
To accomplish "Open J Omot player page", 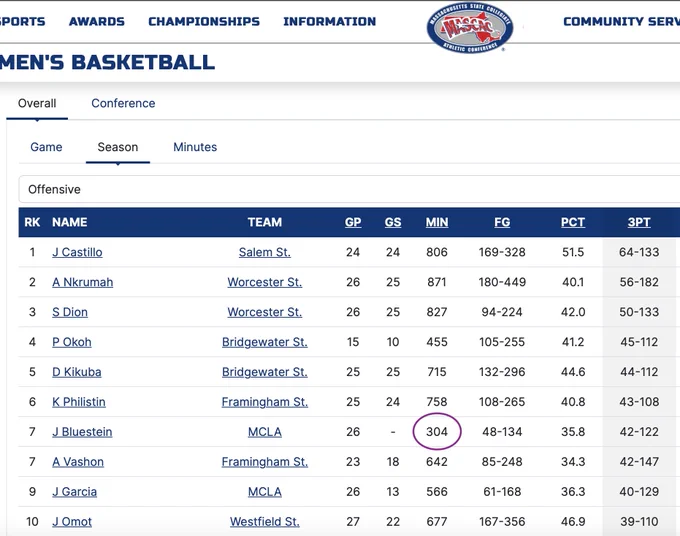I will [72, 522].
